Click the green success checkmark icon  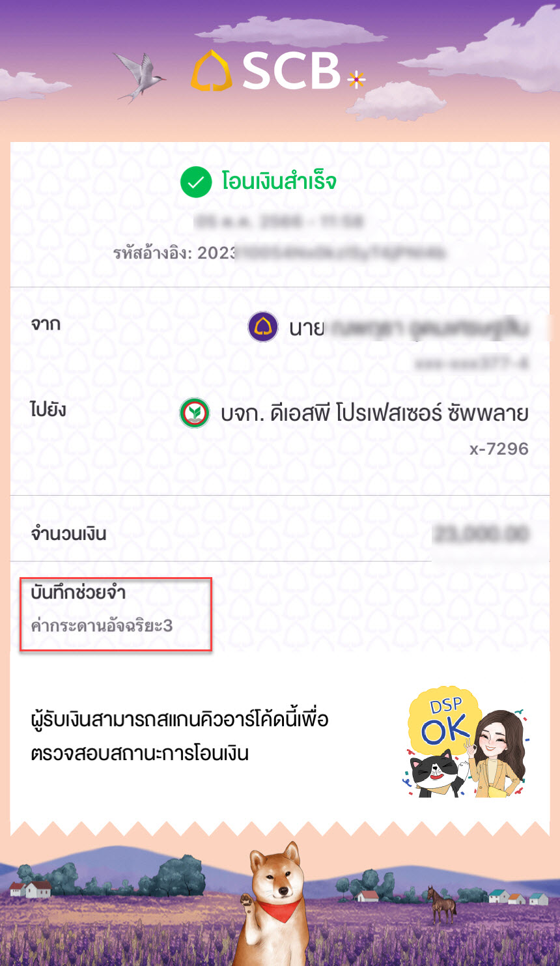pos(196,182)
